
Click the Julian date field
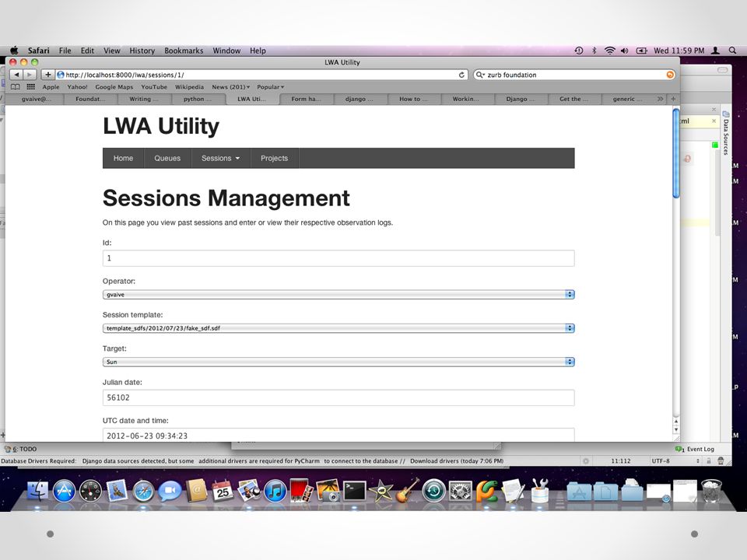click(338, 397)
